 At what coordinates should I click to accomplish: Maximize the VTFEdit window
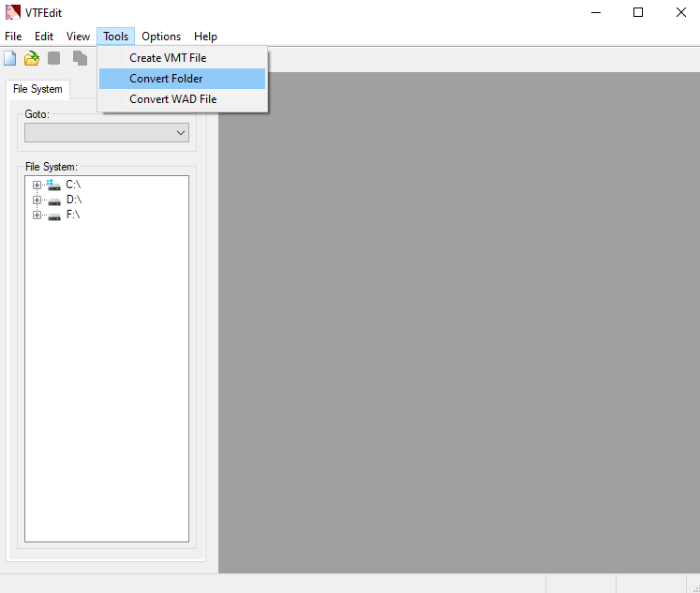638,12
